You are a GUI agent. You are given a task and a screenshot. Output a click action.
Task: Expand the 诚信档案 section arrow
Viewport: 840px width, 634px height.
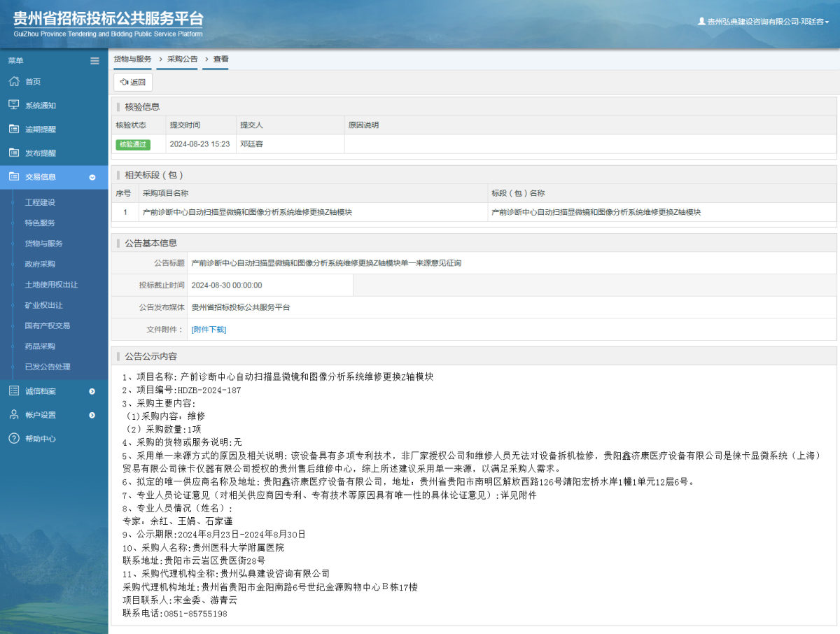91,390
